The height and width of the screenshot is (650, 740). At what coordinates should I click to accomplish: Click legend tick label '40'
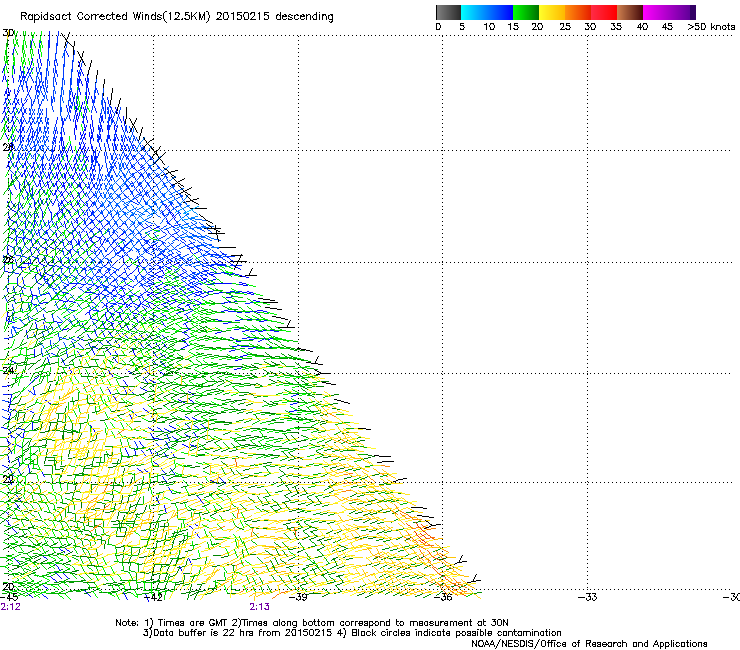(x=642, y=27)
